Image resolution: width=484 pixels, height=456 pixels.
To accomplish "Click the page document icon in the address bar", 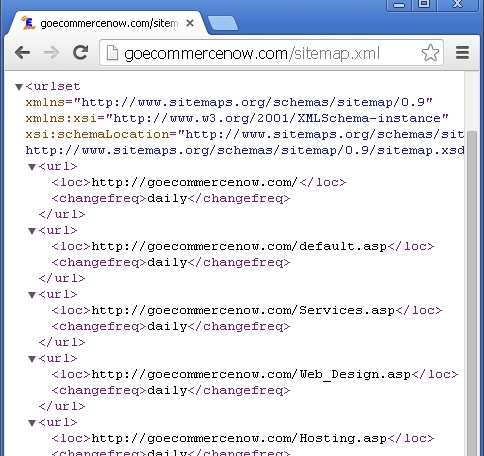I will (x=112, y=53).
